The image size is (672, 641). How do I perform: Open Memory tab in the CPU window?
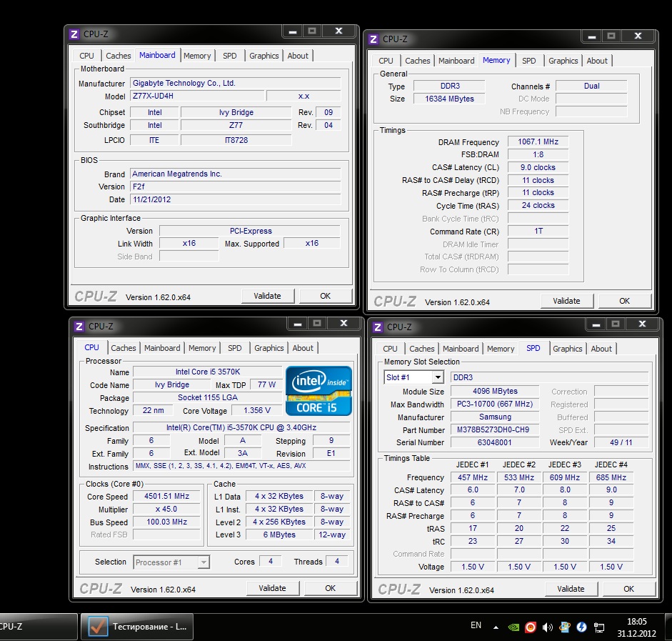coord(202,348)
